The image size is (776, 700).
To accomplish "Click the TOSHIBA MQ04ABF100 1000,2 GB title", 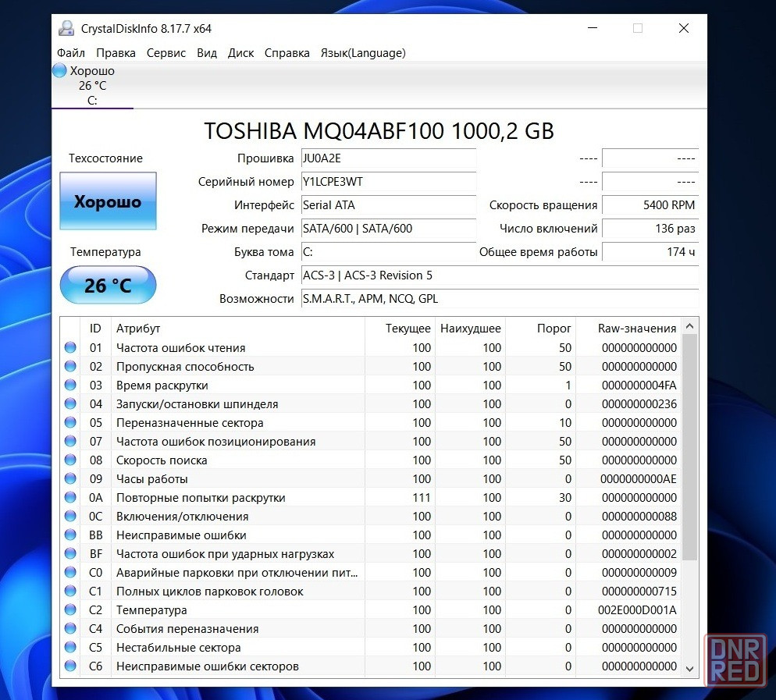I will [379, 130].
